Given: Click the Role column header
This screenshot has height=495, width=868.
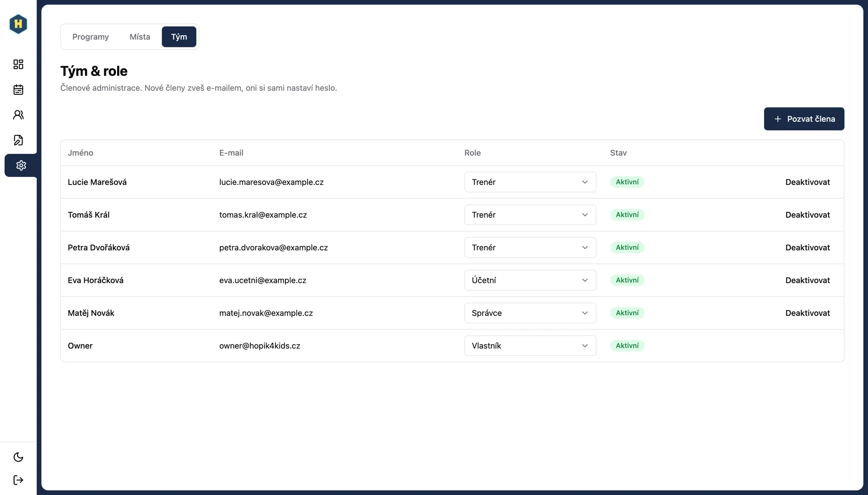Looking at the screenshot, I should coord(472,153).
